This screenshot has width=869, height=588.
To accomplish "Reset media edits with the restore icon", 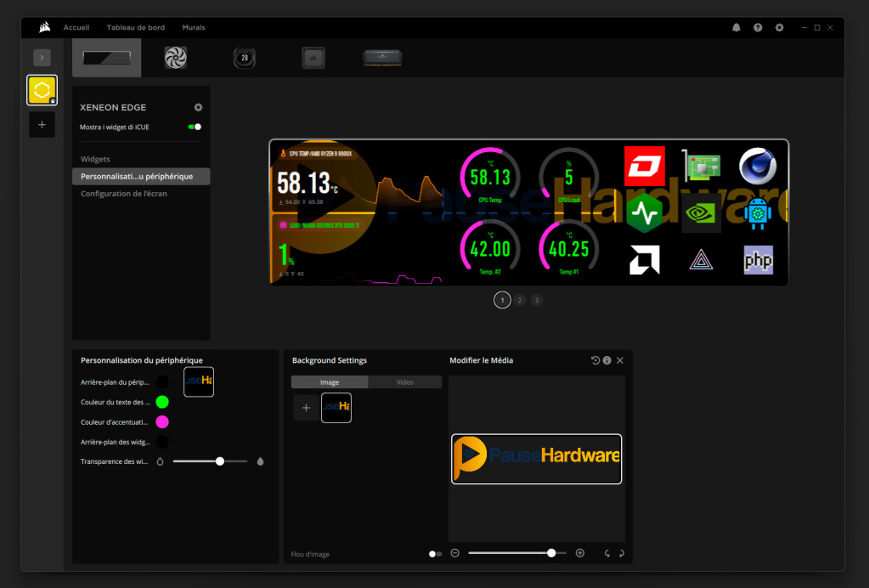I will (x=595, y=360).
